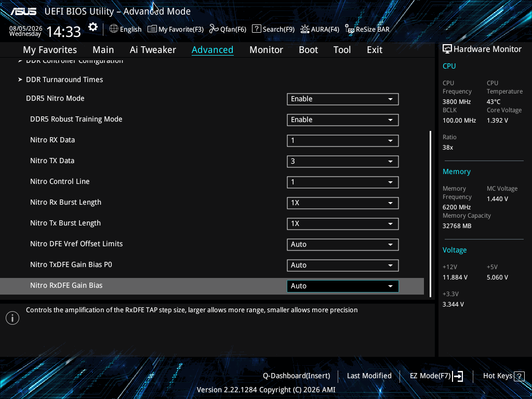Screen dimensions: 532x399
Task: Click the ASUS logo
Action: [23, 11]
